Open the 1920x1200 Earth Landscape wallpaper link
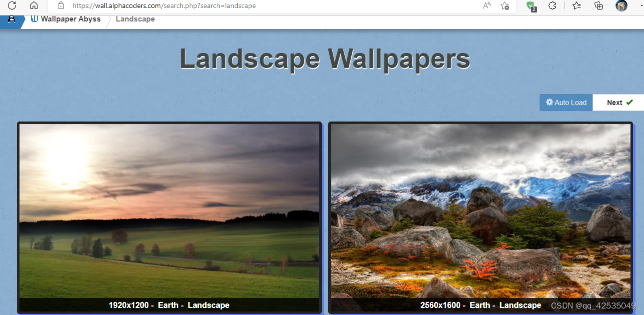This screenshot has height=315, width=644. (169, 305)
